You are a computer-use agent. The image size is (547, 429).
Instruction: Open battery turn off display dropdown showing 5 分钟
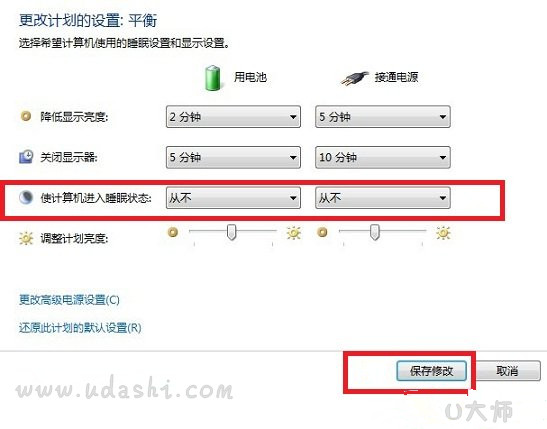(233, 157)
